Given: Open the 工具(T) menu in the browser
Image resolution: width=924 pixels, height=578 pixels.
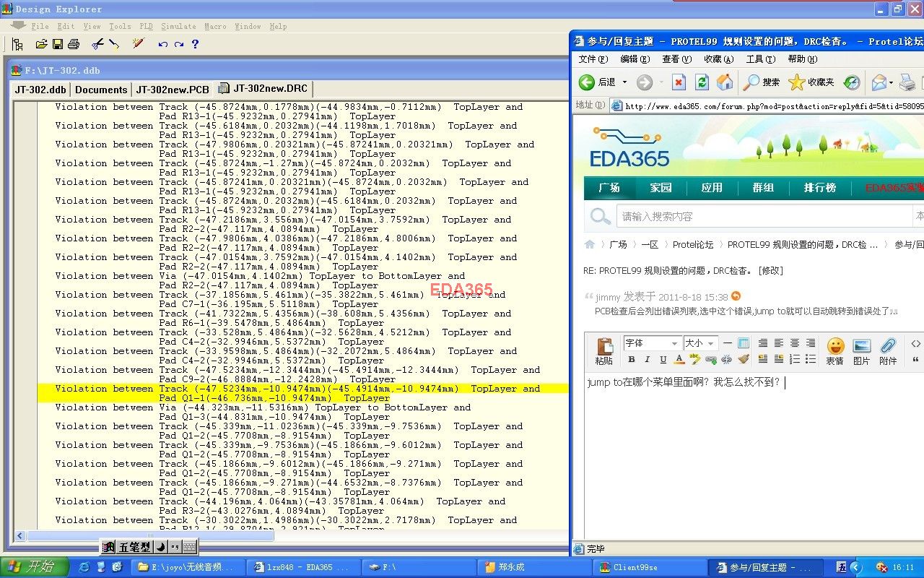Looking at the screenshot, I should tap(760, 59).
